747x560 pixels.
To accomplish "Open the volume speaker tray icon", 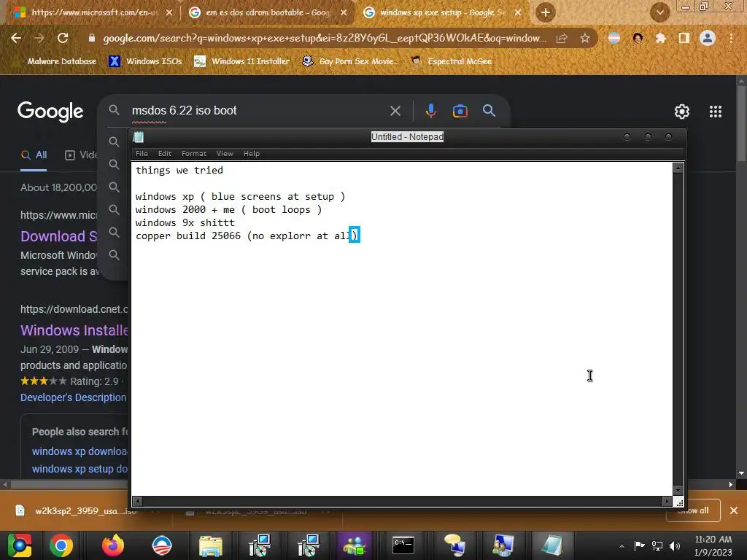I will 675,545.
